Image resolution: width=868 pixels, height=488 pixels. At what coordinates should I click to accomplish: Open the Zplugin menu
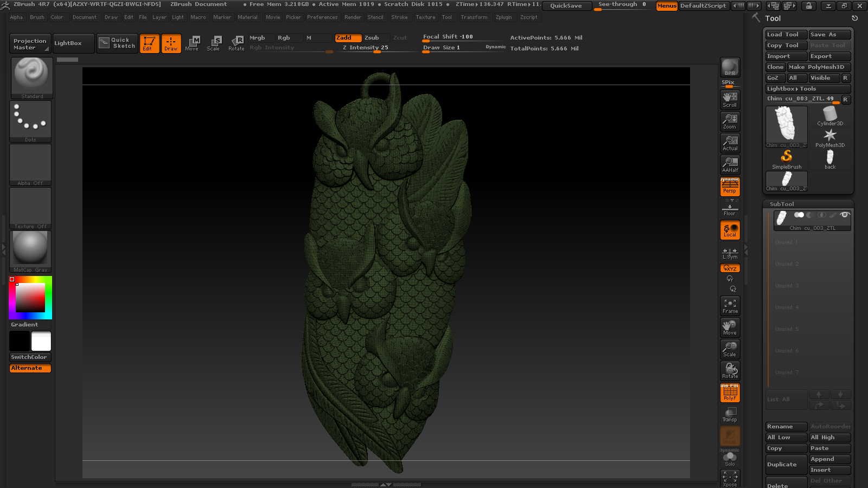[503, 17]
